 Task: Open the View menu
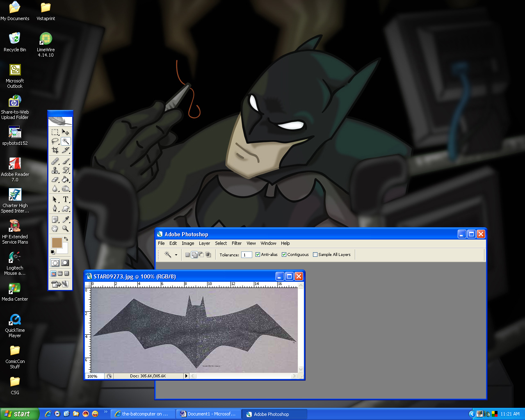pyautogui.click(x=251, y=243)
